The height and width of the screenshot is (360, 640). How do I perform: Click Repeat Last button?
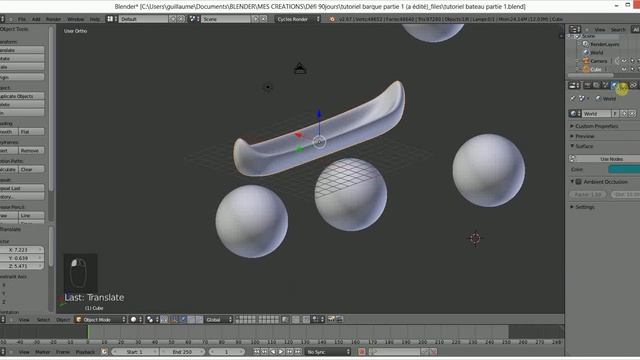pyautogui.click(x=22, y=188)
